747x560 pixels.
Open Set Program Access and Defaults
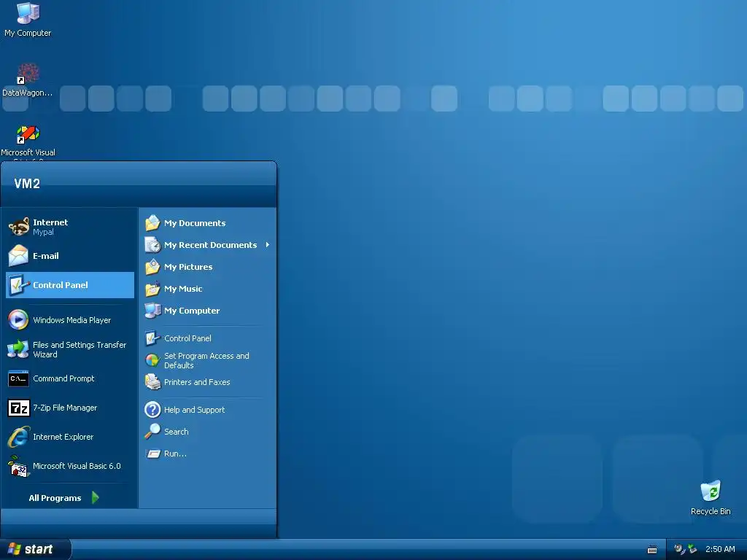click(x=208, y=360)
